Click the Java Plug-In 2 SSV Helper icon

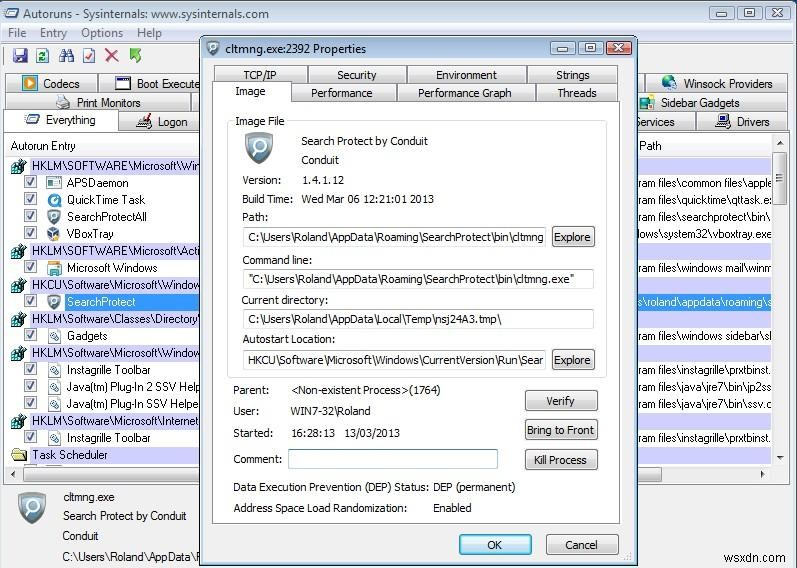click(54, 387)
